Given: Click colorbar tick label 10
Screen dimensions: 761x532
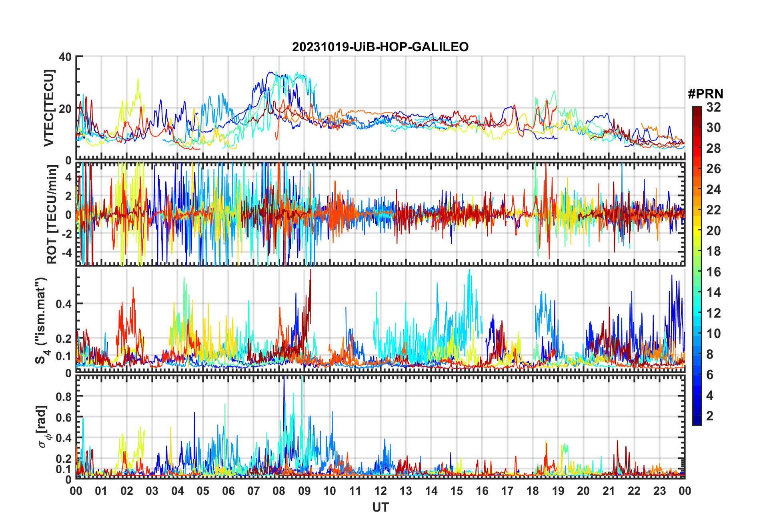Looking at the screenshot, I should (714, 334).
